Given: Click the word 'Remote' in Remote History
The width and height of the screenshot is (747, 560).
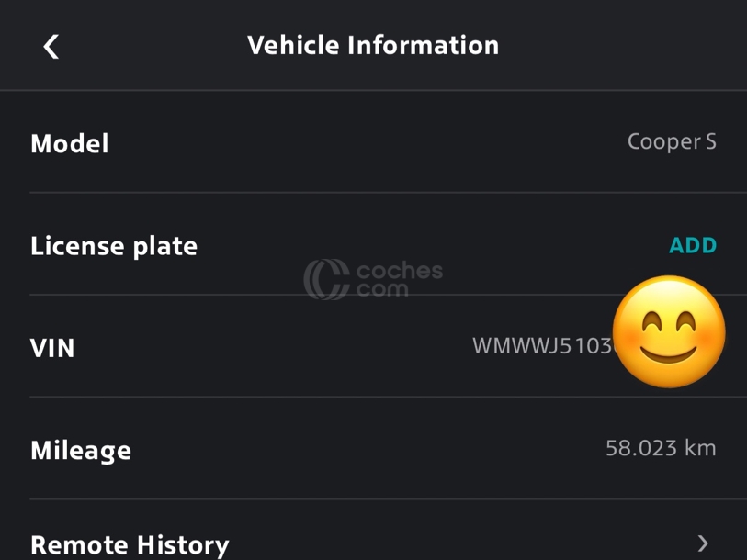Looking at the screenshot, I should [77, 545].
